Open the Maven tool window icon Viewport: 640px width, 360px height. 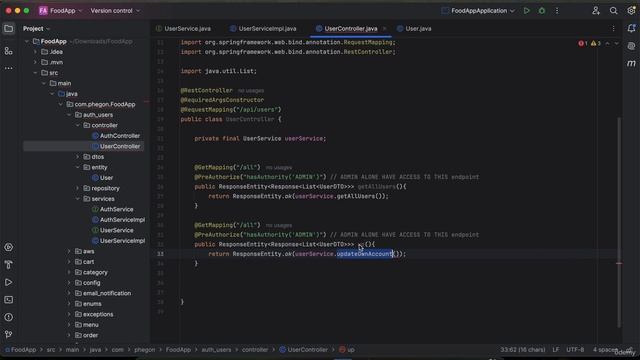[631, 63]
